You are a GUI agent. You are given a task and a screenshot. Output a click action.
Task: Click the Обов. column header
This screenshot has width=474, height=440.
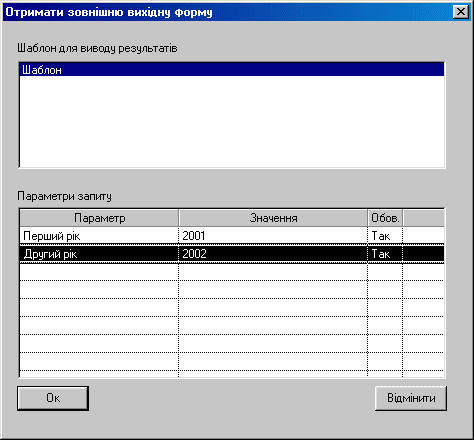385,218
